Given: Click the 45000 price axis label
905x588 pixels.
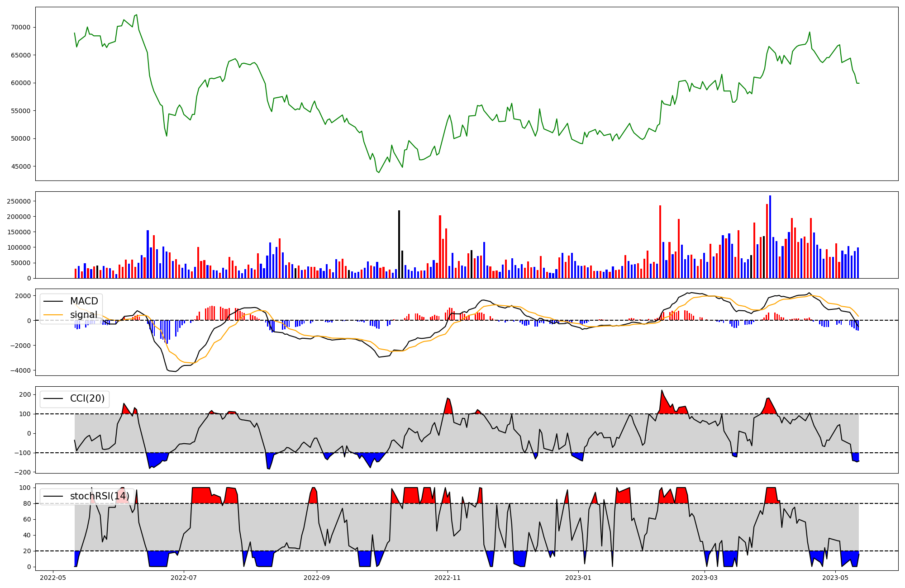Looking at the screenshot, I should (20, 166).
